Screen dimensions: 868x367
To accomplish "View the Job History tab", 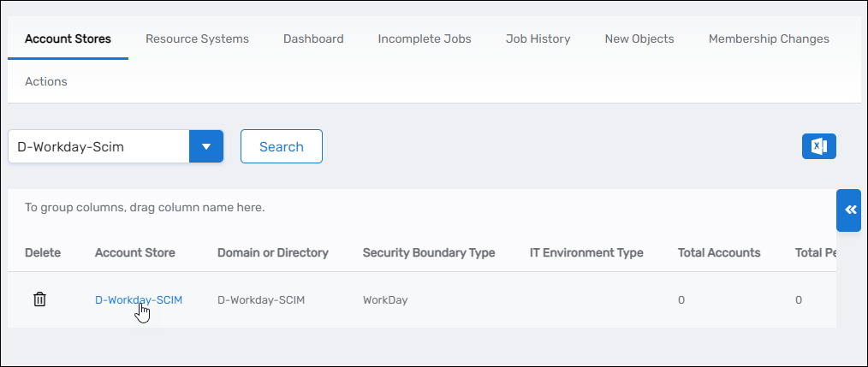I will [x=538, y=38].
